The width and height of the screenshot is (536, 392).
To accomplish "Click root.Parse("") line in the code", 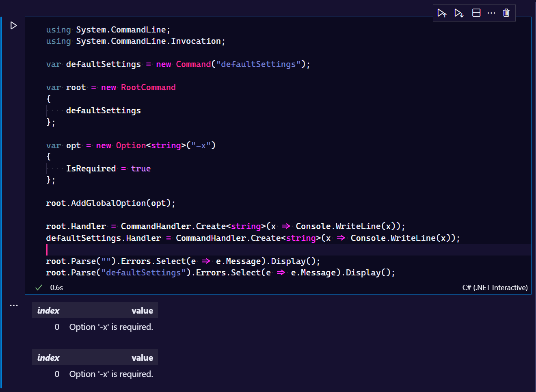I will (183, 261).
